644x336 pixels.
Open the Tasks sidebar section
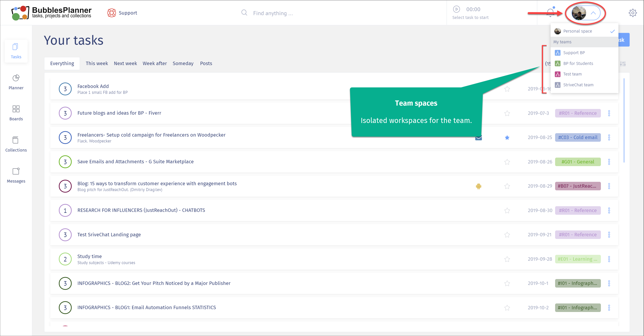point(16,51)
